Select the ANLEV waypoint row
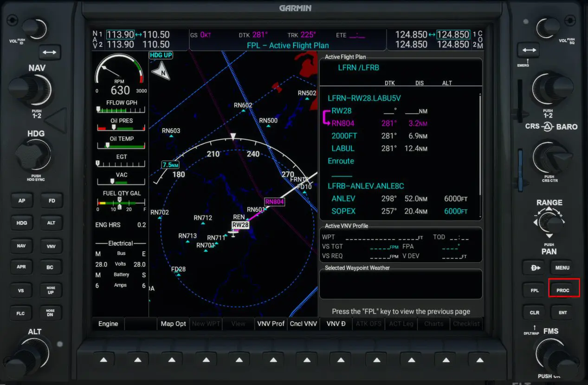The image size is (588, 385). pyautogui.click(x=399, y=199)
